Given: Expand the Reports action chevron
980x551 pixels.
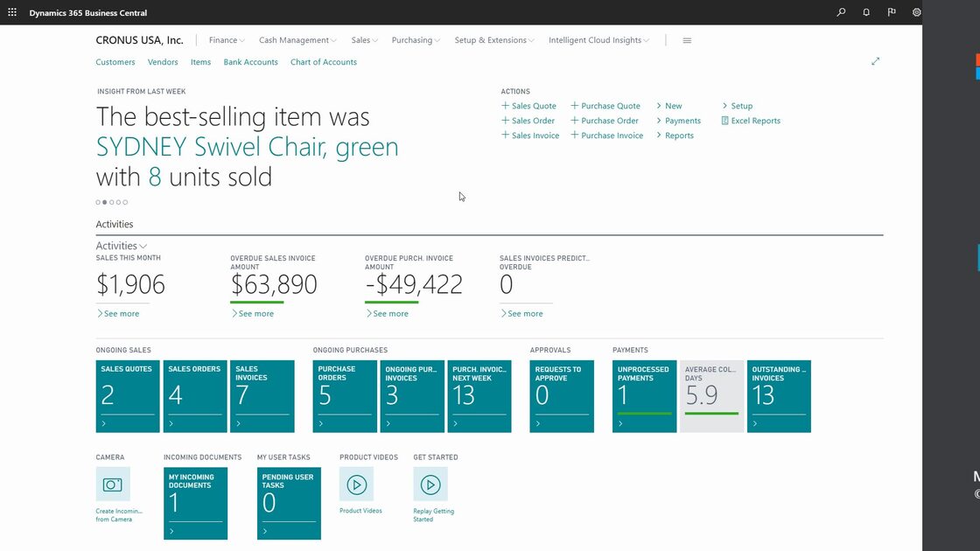Looking at the screenshot, I should (x=658, y=135).
